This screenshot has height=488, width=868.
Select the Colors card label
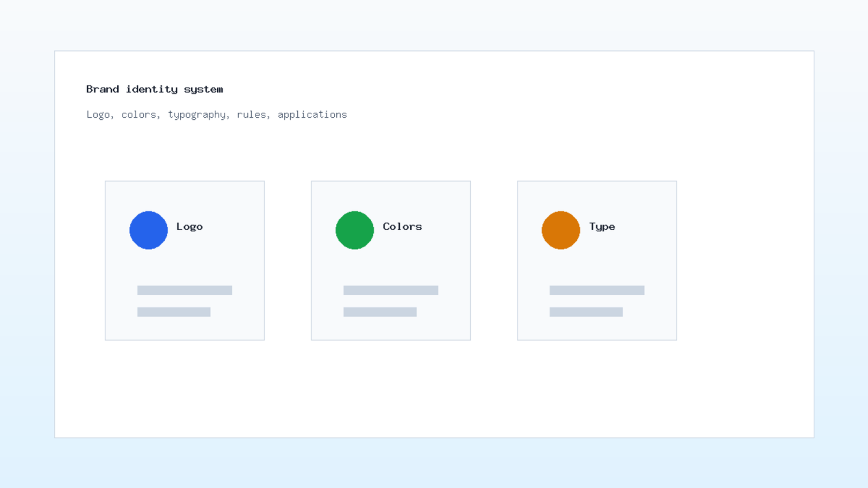click(x=402, y=226)
